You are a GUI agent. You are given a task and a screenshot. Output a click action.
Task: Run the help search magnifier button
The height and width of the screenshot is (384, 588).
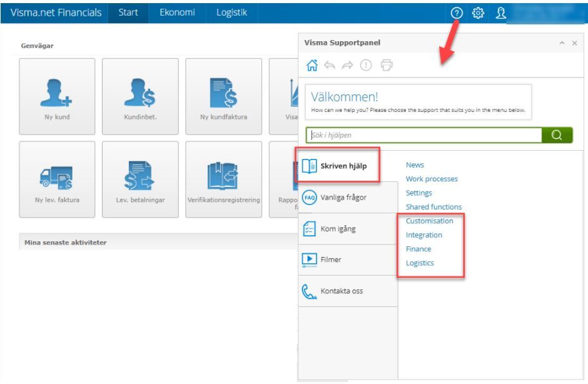557,135
